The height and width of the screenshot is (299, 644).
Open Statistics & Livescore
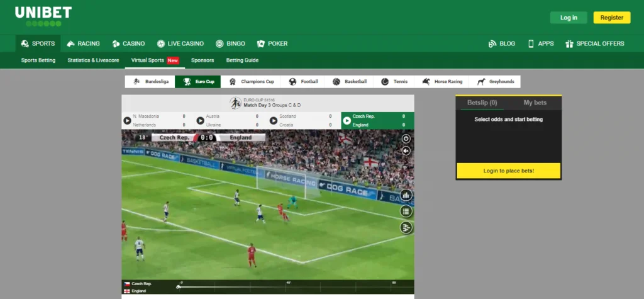93,60
